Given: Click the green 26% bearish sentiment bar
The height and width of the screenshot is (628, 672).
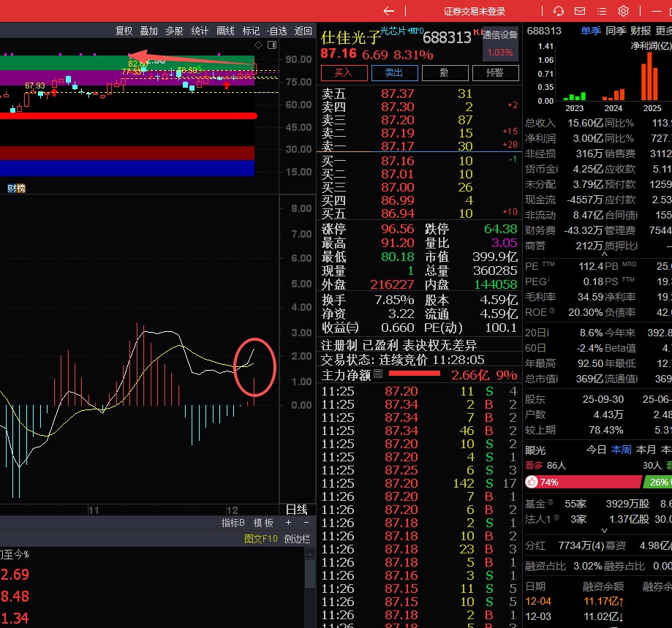Looking at the screenshot, I should point(658,482).
